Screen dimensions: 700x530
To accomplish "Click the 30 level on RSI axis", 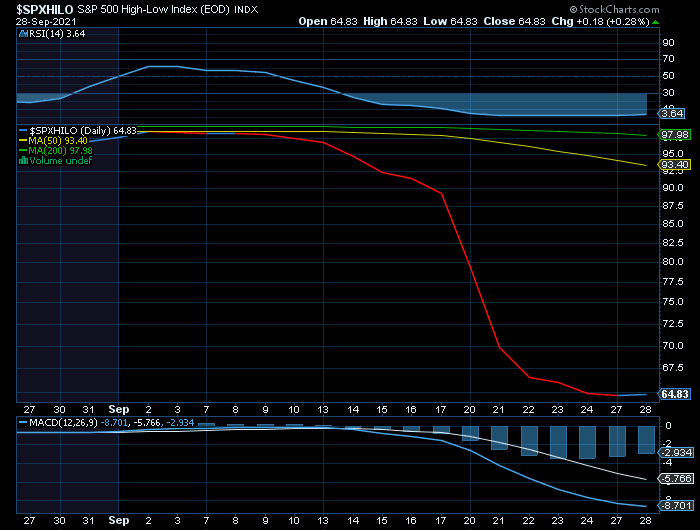I will (x=668, y=93).
